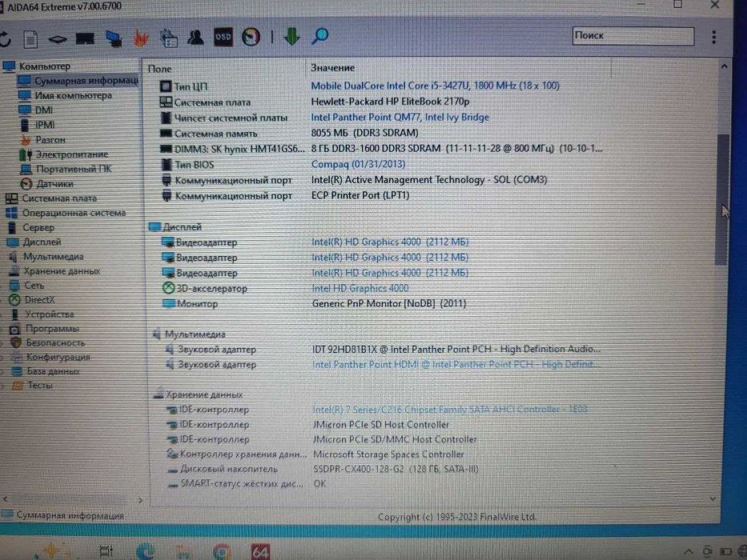Screen dimensions: 747x560
Task: Open Датчики in the tree
Action: tap(55, 183)
